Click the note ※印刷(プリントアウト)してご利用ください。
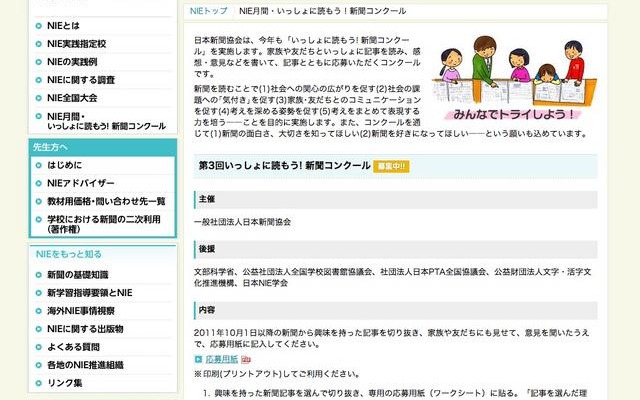This screenshot has height=400, width=640. (x=278, y=373)
